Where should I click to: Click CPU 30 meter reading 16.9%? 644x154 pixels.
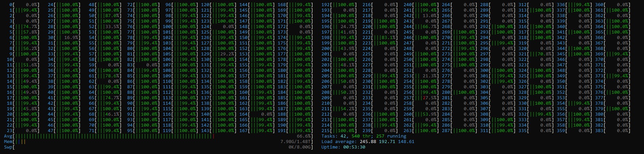64,38
